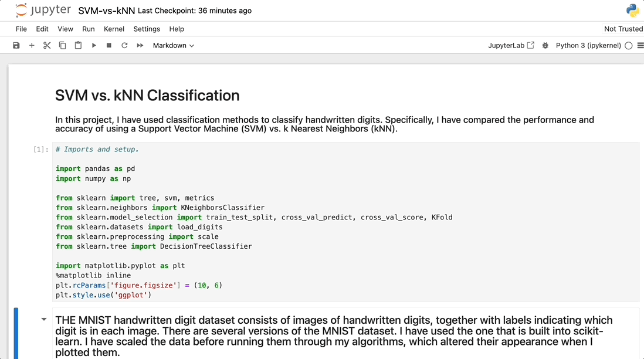Screen dimensions: 644x359
Task: Click the blue selected-cell collapser bar
Action: 16,333
